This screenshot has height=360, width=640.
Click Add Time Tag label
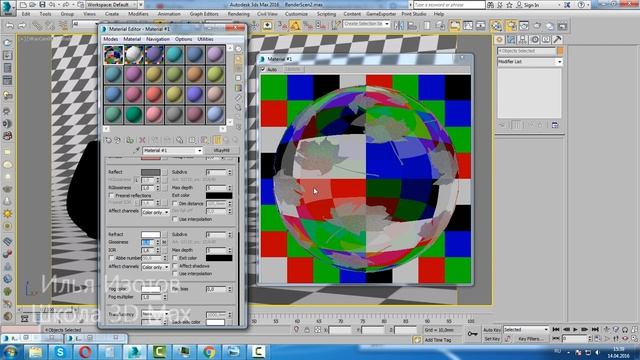click(x=438, y=340)
